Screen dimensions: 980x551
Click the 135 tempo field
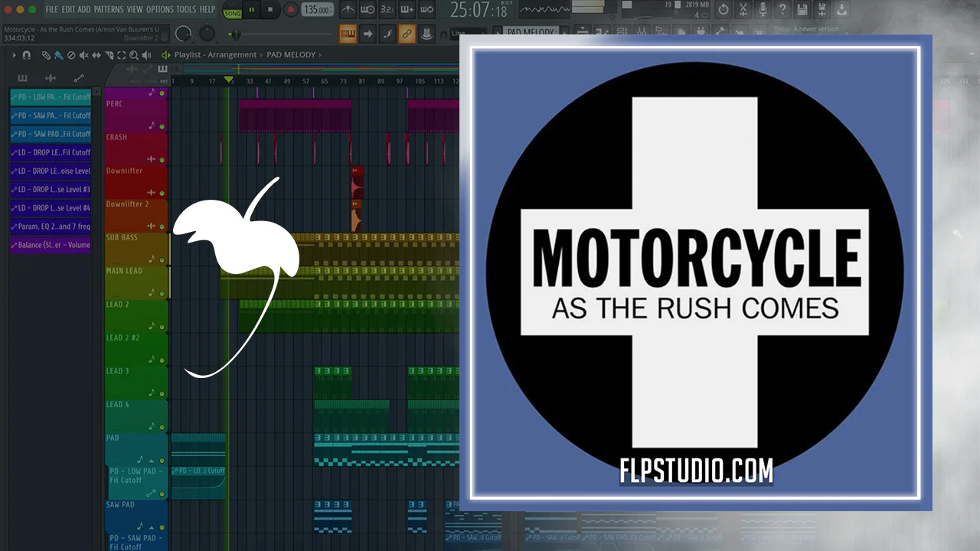click(x=317, y=10)
